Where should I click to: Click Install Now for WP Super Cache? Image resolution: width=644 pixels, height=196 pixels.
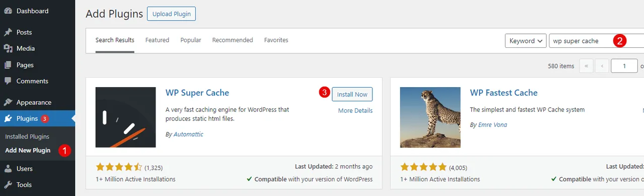[352, 94]
